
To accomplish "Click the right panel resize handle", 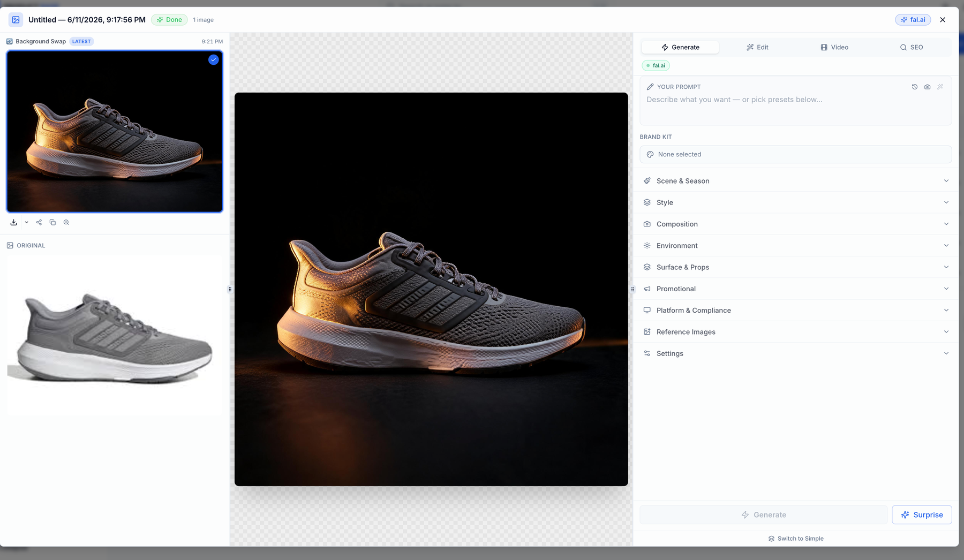I will tap(632, 289).
